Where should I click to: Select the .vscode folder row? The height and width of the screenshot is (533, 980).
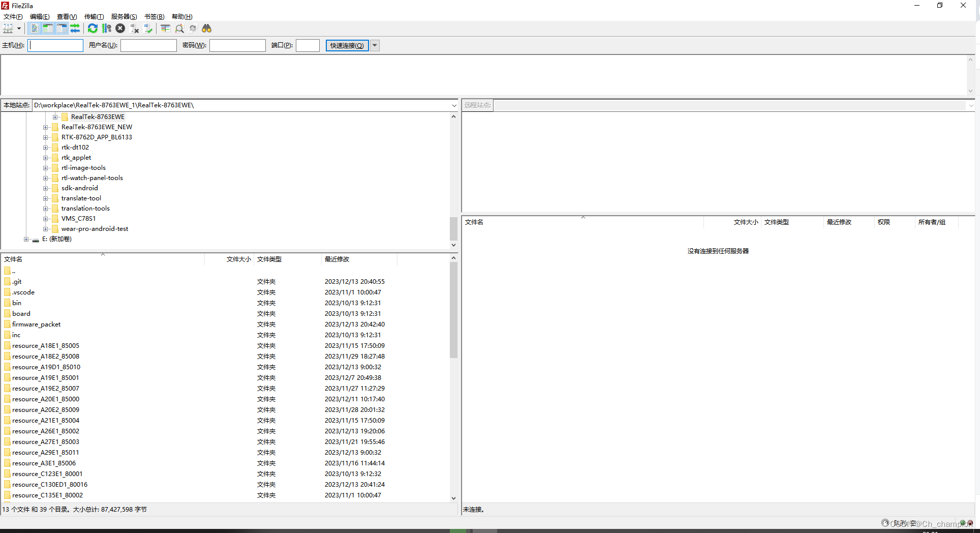pos(225,292)
